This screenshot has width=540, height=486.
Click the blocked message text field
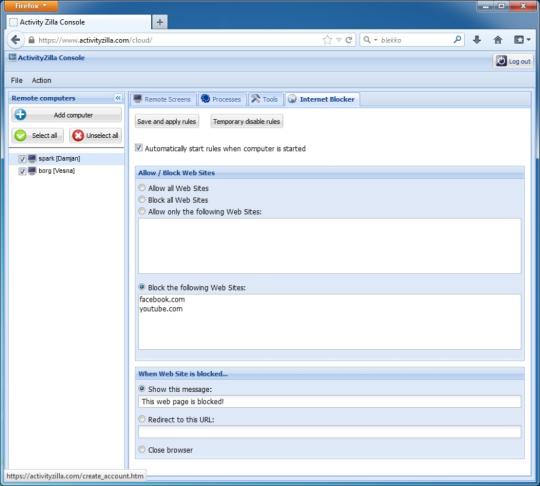[x=330, y=402]
